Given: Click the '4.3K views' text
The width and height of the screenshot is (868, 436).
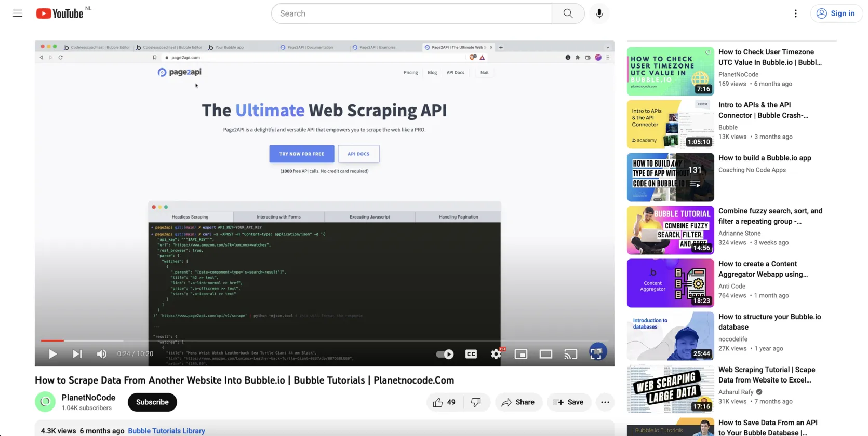Looking at the screenshot, I should tap(58, 431).
